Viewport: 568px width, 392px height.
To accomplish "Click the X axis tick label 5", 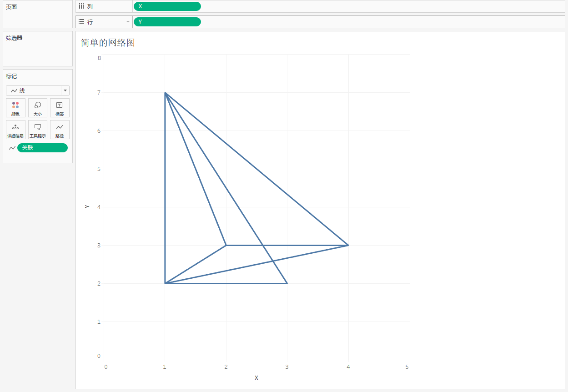I will 407,367.
